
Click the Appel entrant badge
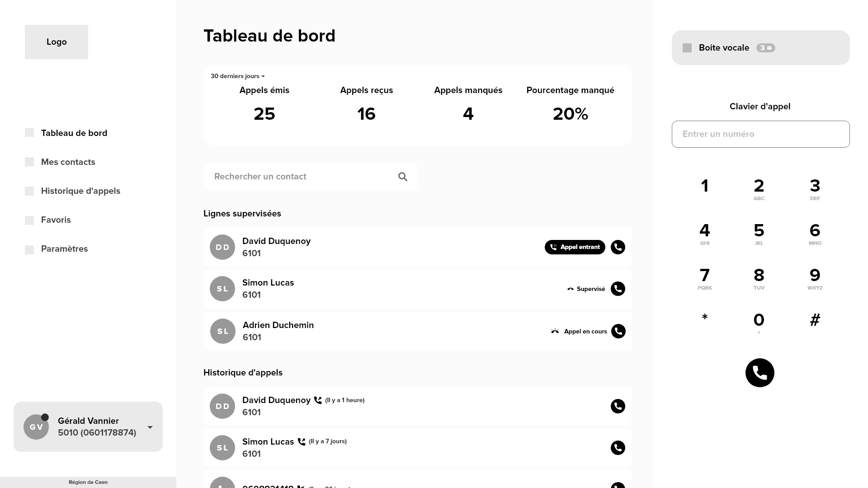pos(575,247)
